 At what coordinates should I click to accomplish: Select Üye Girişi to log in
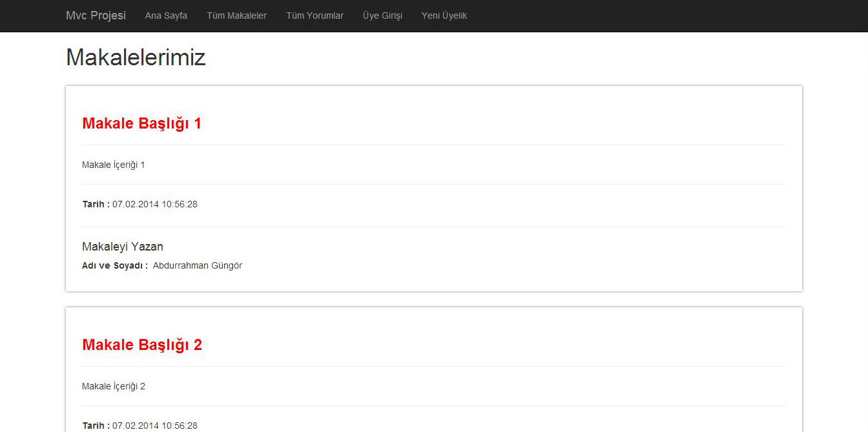coord(382,15)
